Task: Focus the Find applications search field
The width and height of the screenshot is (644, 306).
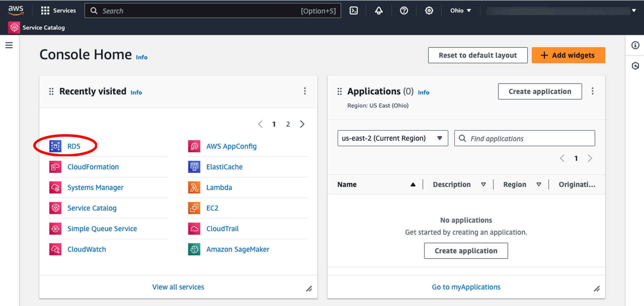Action: [525, 138]
